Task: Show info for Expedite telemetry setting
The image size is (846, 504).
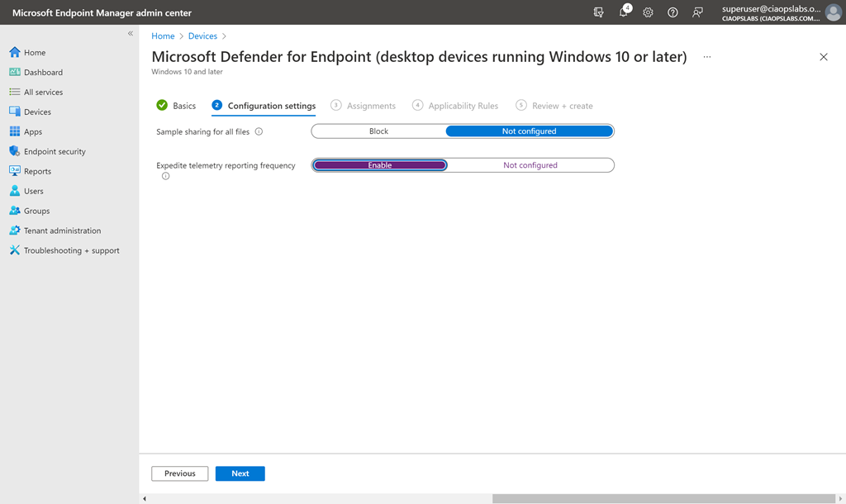Action: (x=165, y=176)
